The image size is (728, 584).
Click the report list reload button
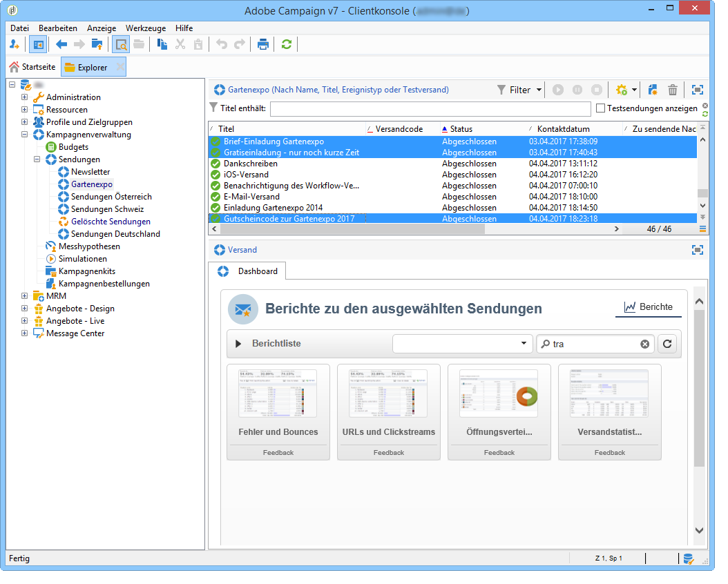point(667,344)
